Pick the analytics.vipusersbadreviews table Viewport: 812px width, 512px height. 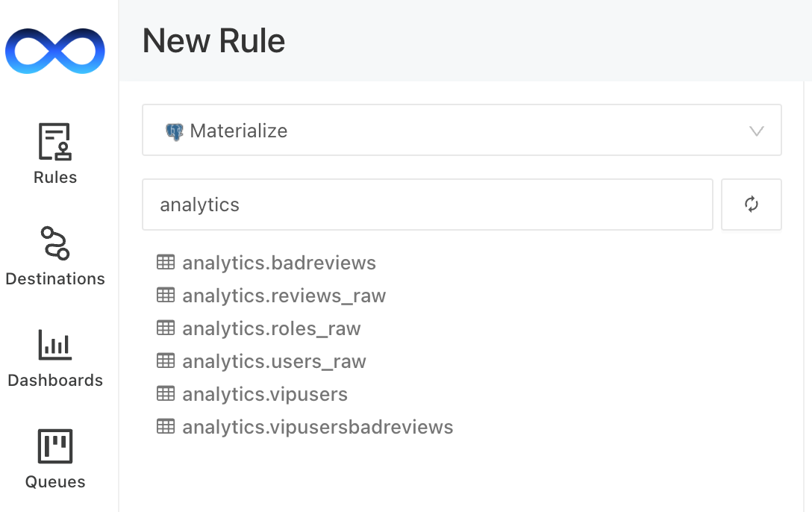317,428
